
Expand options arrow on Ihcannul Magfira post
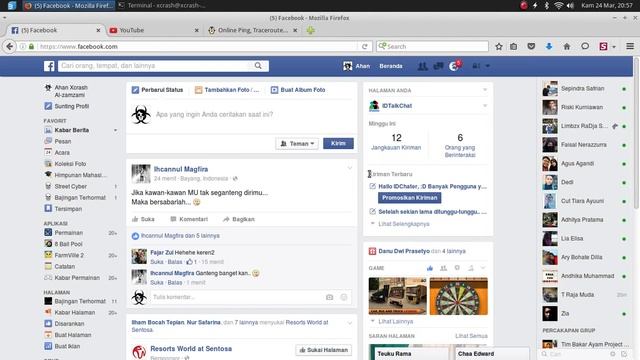(349, 168)
